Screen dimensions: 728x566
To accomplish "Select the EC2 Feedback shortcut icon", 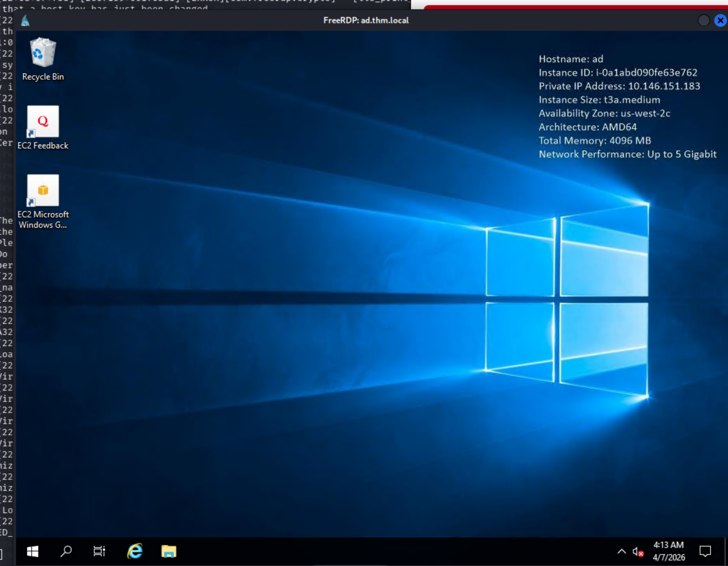I will 43,128.
